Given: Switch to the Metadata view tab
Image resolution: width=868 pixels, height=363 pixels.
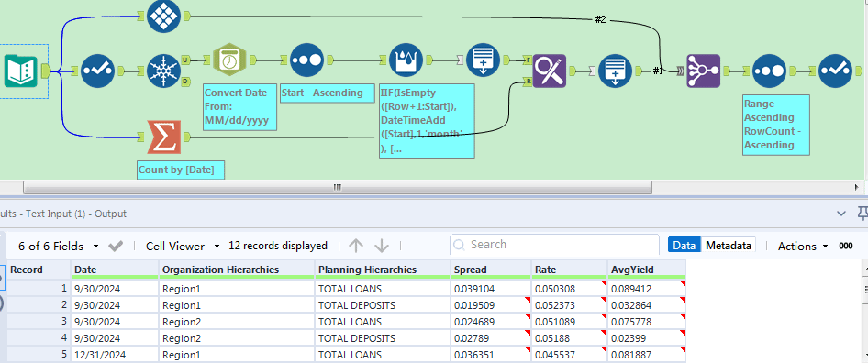Looking at the screenshot, I should click(x=729, y=246).
